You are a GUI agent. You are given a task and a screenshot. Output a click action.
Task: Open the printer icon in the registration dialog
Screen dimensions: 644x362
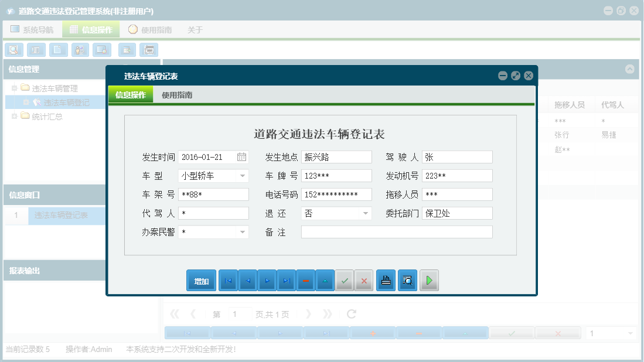(x=386, y=281)
